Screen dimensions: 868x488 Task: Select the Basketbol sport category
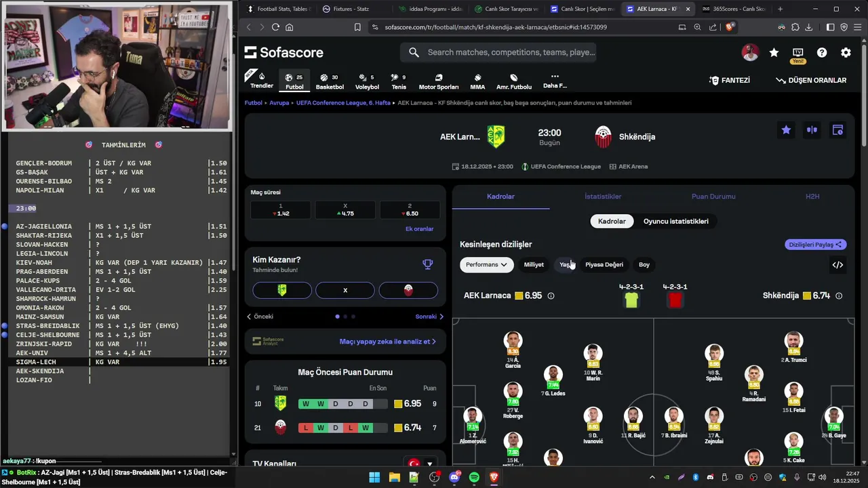(x=330, y=81)
